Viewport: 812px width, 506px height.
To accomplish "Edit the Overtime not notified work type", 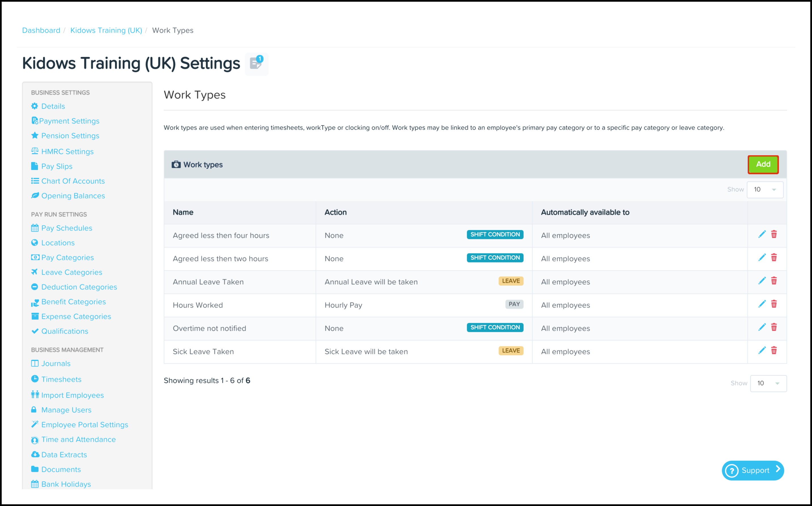I will click(x=762, y=328).
